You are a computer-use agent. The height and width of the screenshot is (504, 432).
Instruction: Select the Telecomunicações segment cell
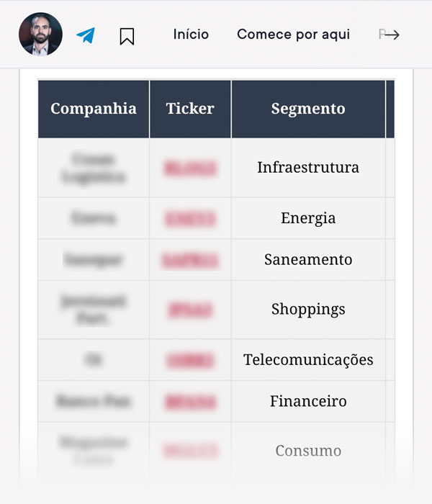tap(308, 360)
